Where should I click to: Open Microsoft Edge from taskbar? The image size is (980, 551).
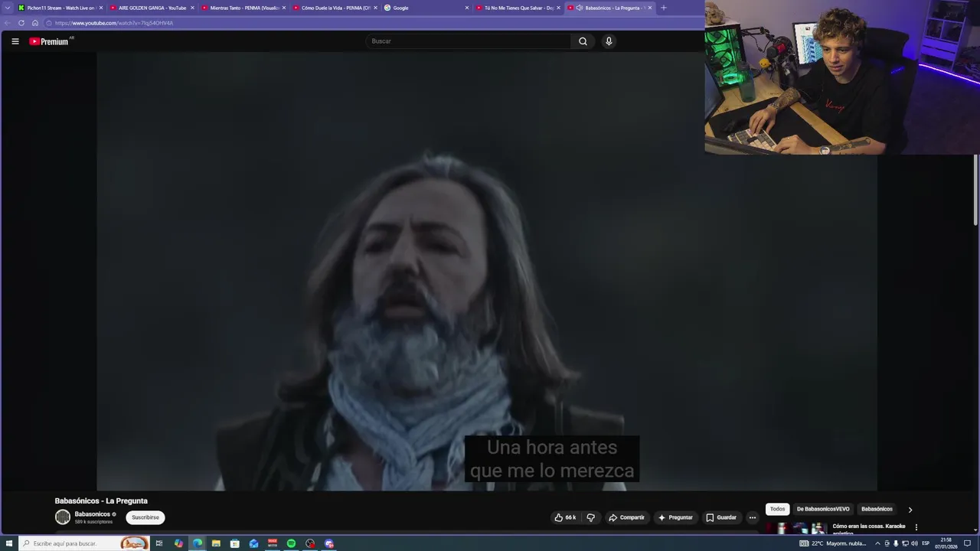coord(198,543)
